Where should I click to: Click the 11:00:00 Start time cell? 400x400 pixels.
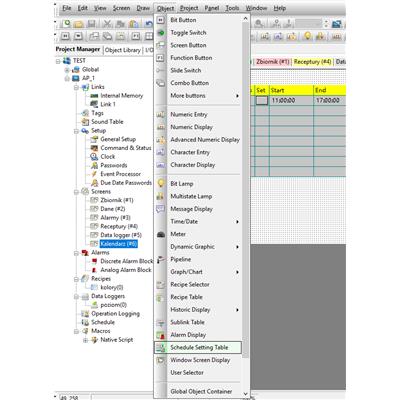(x=291, y=100)
